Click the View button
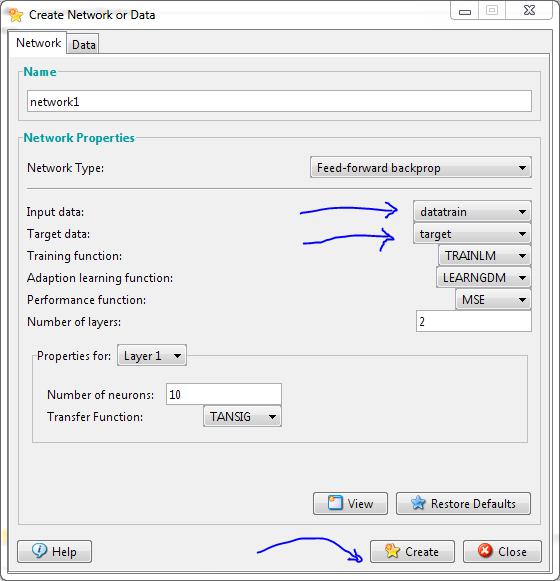 [x=350, y=504]
